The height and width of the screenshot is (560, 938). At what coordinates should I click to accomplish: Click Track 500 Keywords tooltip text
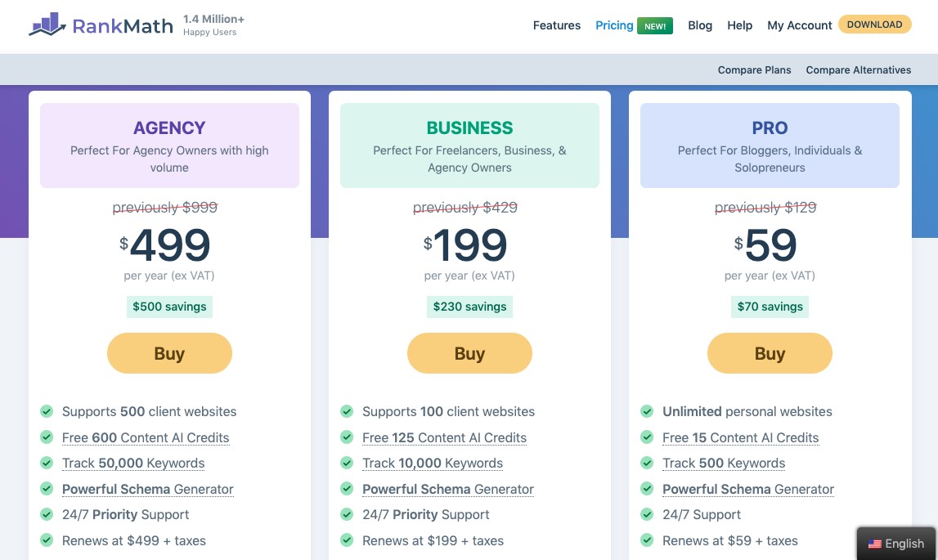coord(724,463)
